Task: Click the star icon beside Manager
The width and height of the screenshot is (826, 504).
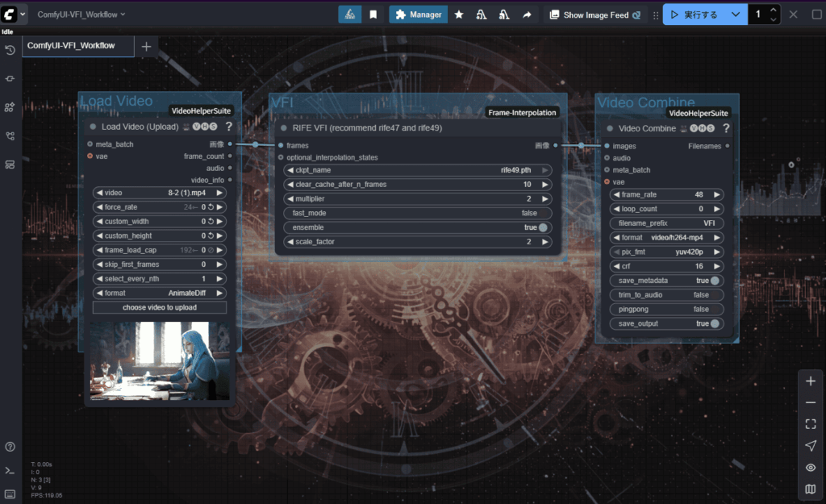Action: coord(459,15)
